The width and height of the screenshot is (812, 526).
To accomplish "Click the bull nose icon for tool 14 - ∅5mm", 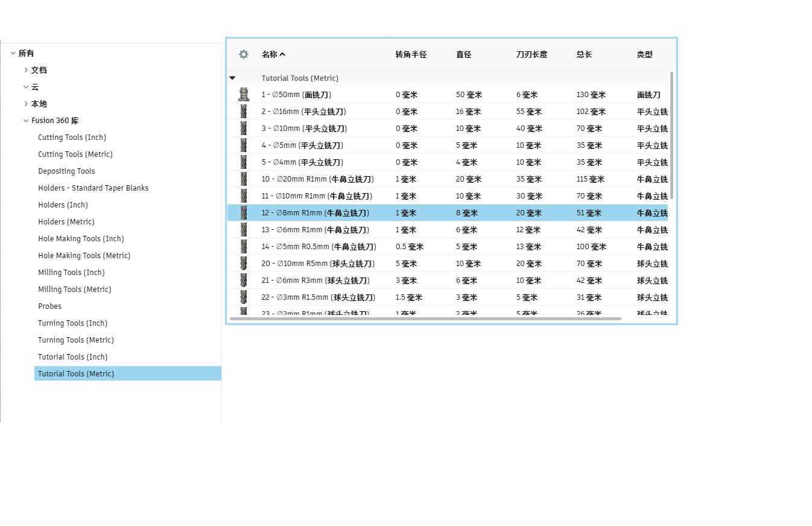I will (244, 247).
